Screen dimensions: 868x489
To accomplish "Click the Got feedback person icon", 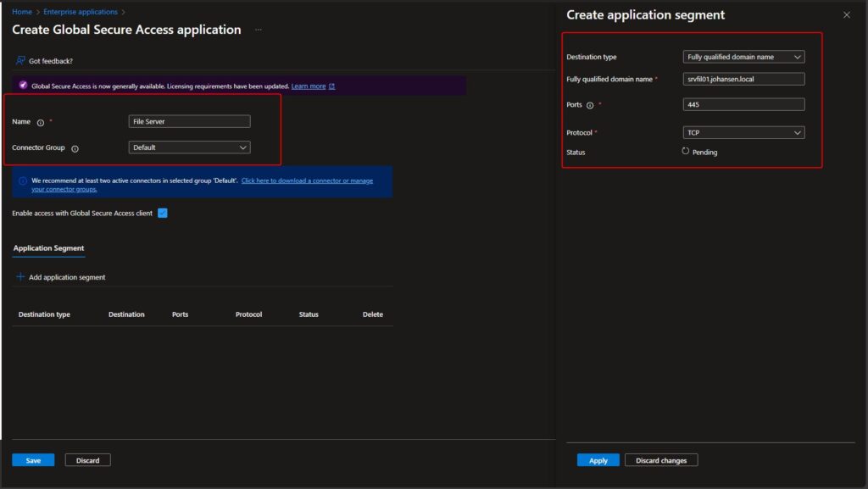I will point(20,60).
